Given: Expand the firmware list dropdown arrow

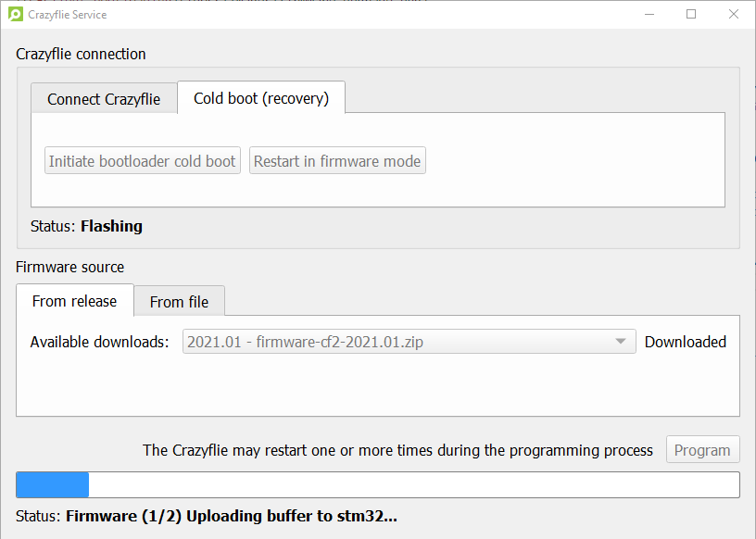Looking at the screenshot, I should pos(621,342).
